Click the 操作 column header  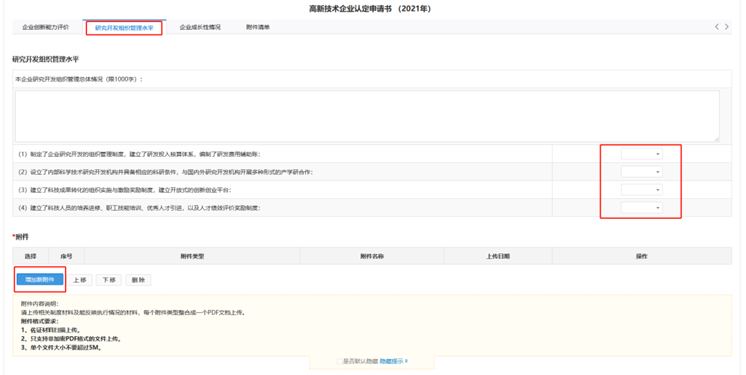[x=642, y=256]
